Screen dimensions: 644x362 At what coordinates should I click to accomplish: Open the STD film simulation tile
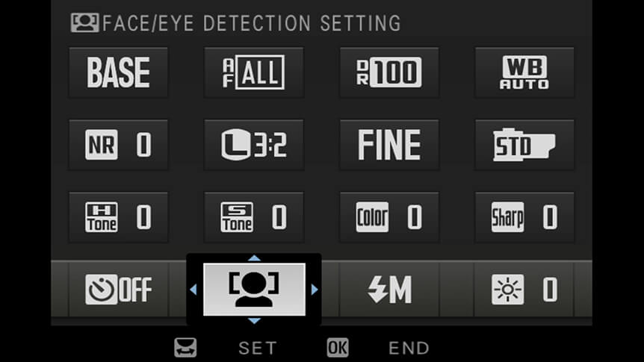point(524,145)
